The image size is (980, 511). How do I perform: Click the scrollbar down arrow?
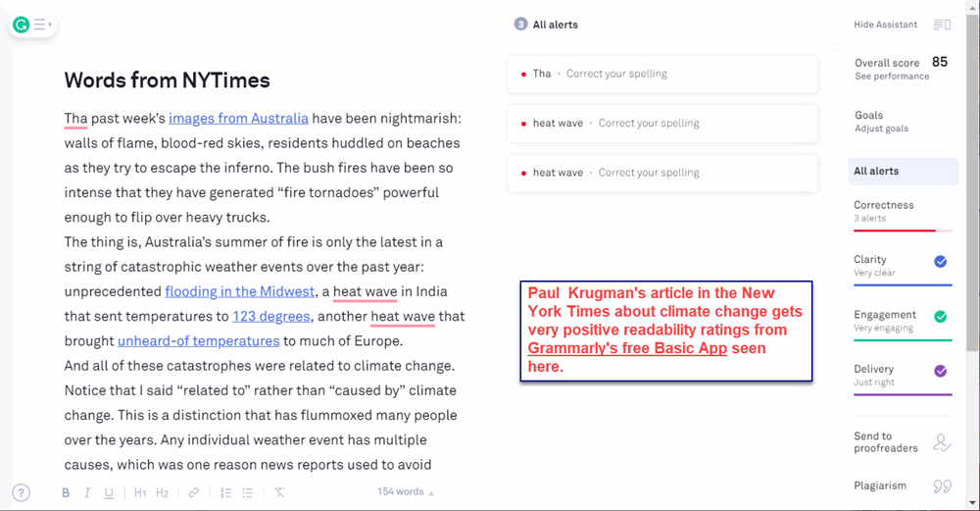[x=972, y=503]
